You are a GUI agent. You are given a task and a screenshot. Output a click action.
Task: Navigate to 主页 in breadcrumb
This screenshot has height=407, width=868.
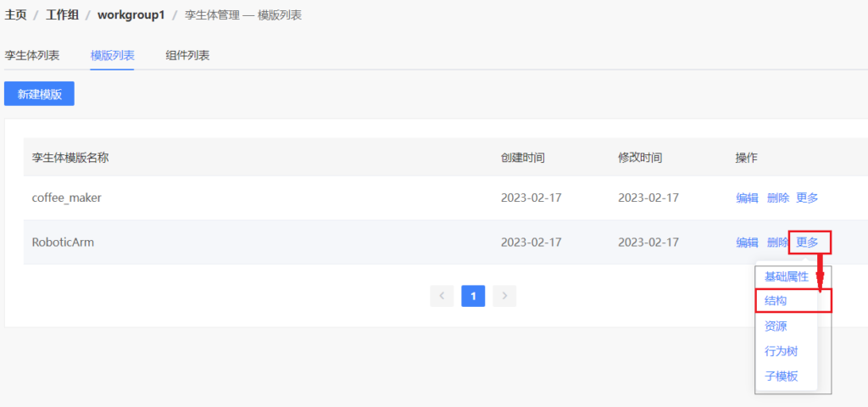pos(15,15)
